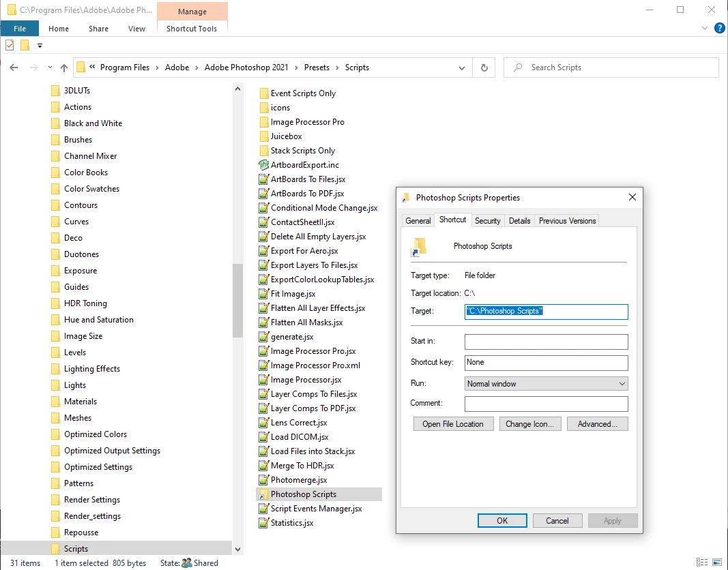Switch to Details view icon in status bar
The height and width of the screenshot is (570, 728).
tap(702, 562)
